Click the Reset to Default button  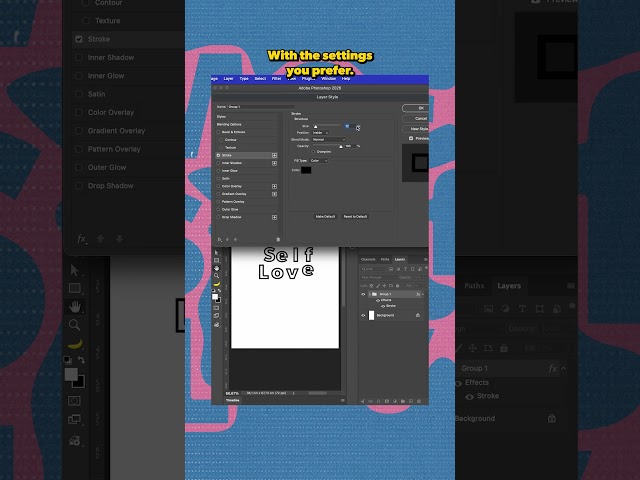tap(355, 217)
